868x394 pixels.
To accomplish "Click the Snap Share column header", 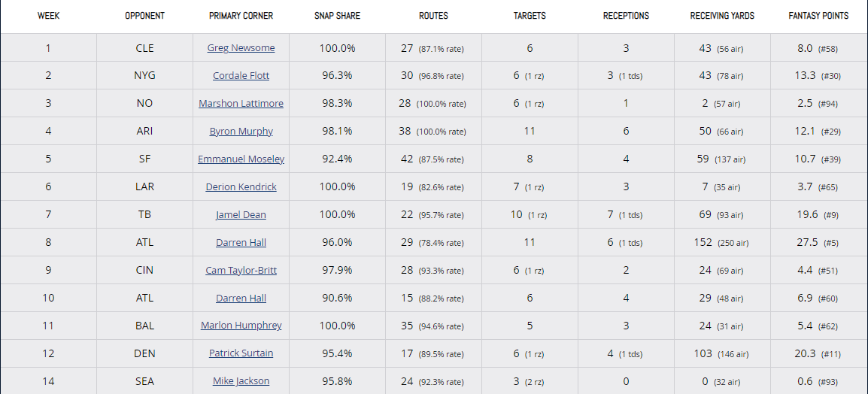I will point(337,16).
